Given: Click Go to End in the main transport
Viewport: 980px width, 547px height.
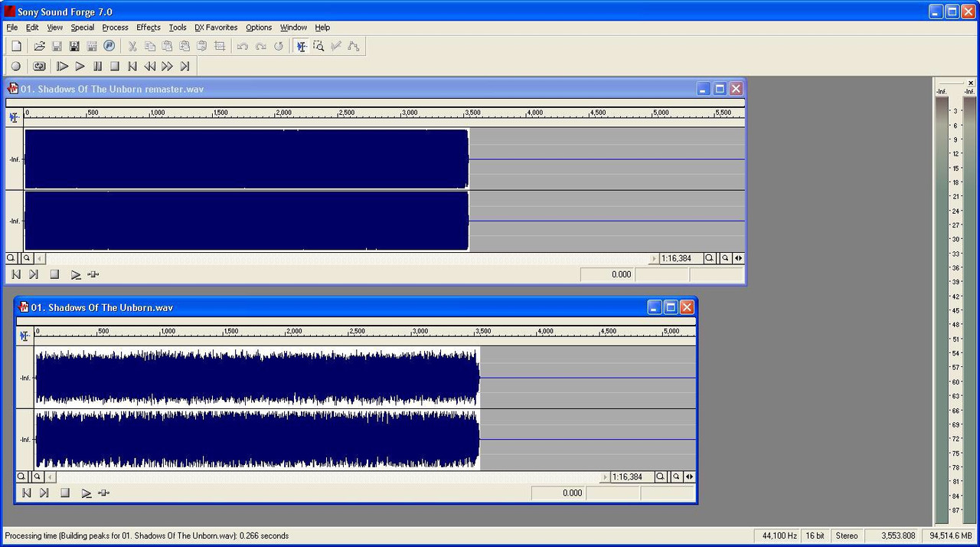Looking at the screenshot, I should pyautogui.click(x=185, y=67).
